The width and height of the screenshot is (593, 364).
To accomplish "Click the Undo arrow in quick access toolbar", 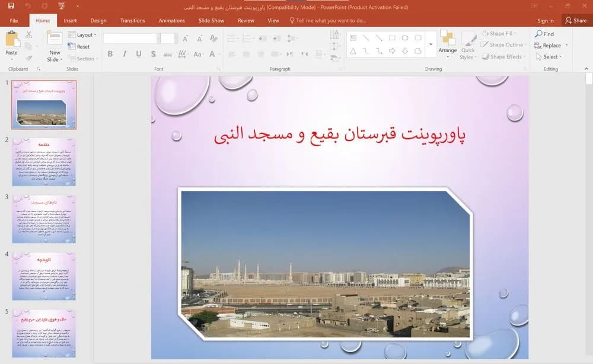I will [28, 6].
